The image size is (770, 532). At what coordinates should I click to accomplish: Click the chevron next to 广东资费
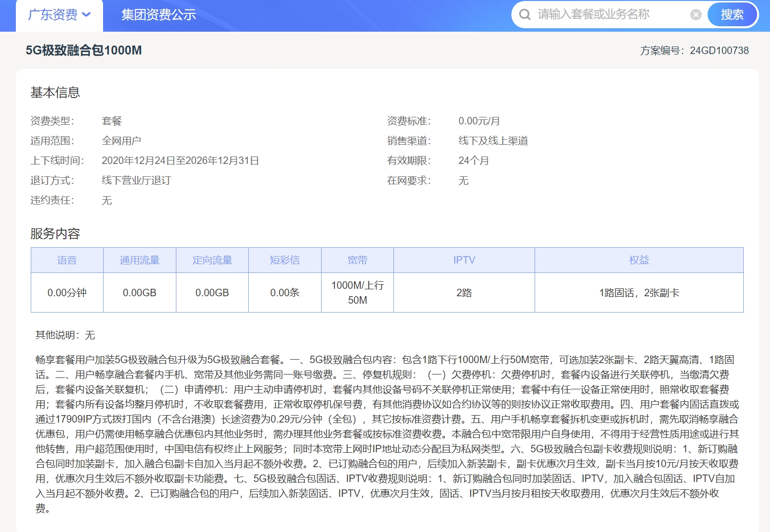tap(86, 15)
